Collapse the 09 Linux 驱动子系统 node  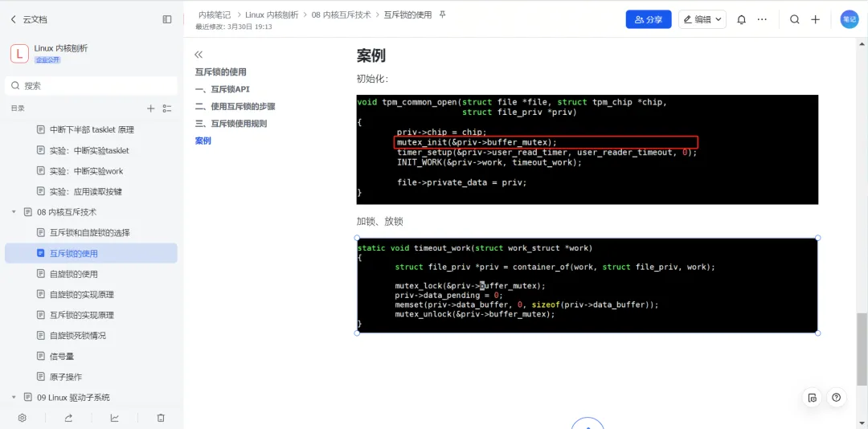[14, 398]
